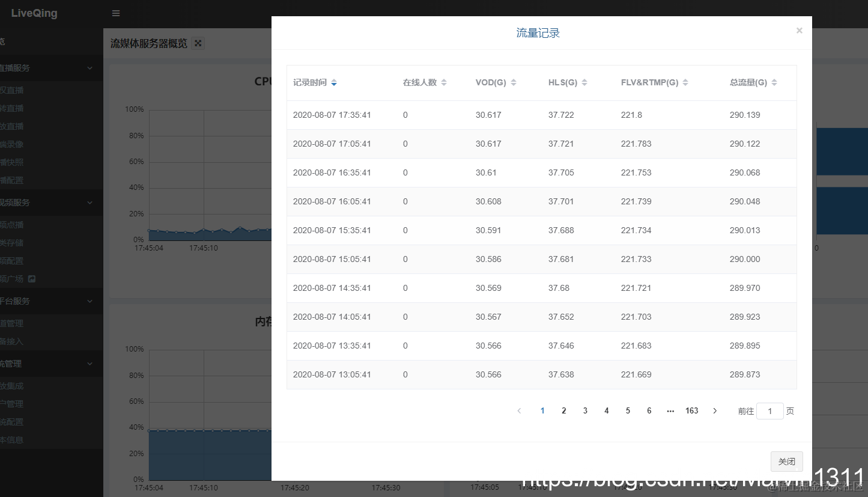This screenshot has height=497, width=868.
Task: Open 用户管理 in the sidebar
Action: [12, 404]
